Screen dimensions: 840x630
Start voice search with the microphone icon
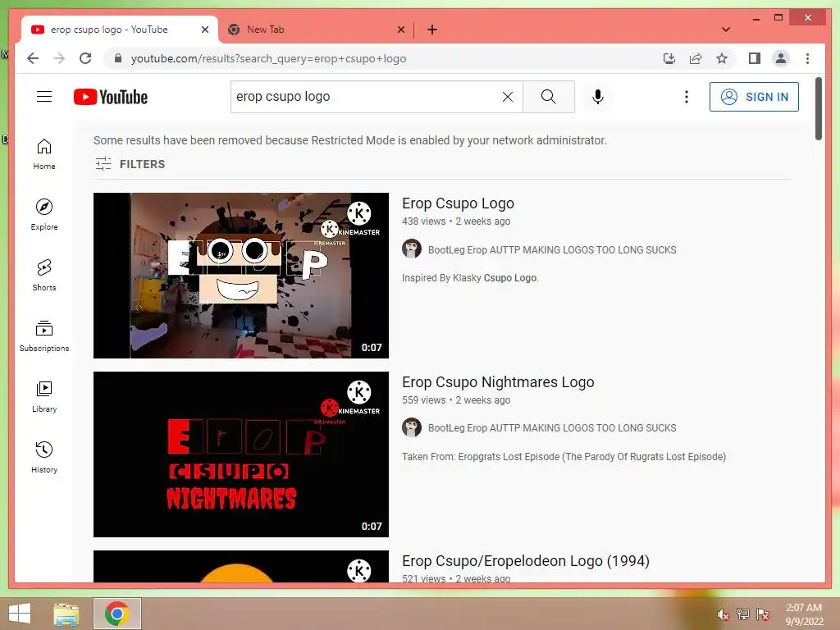pyautogui.click(x=598, y=97)
